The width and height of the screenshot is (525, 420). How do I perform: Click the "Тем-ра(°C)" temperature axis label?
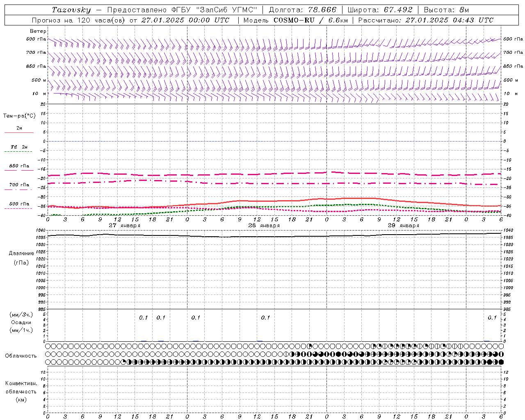tap(19, 116)
